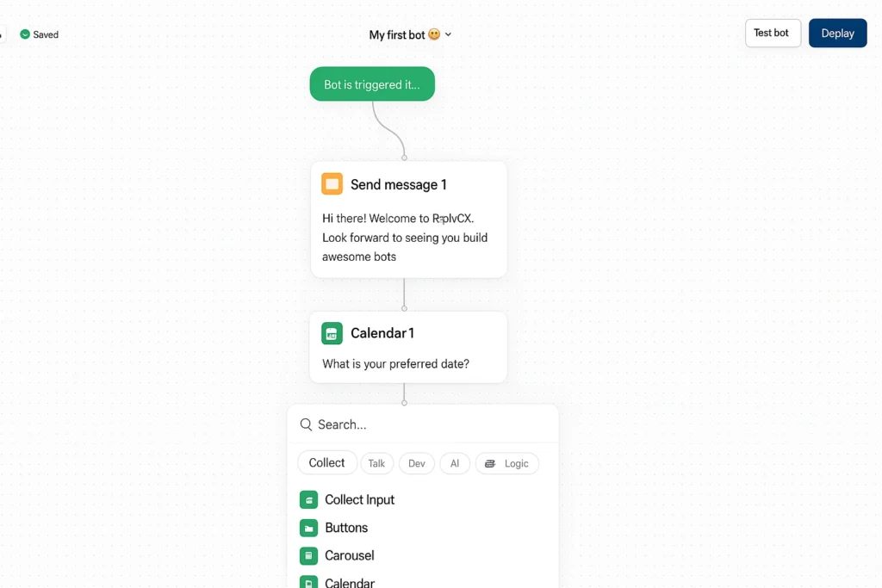Open the My first bot dropdown chevron

(x=448, y=34)
